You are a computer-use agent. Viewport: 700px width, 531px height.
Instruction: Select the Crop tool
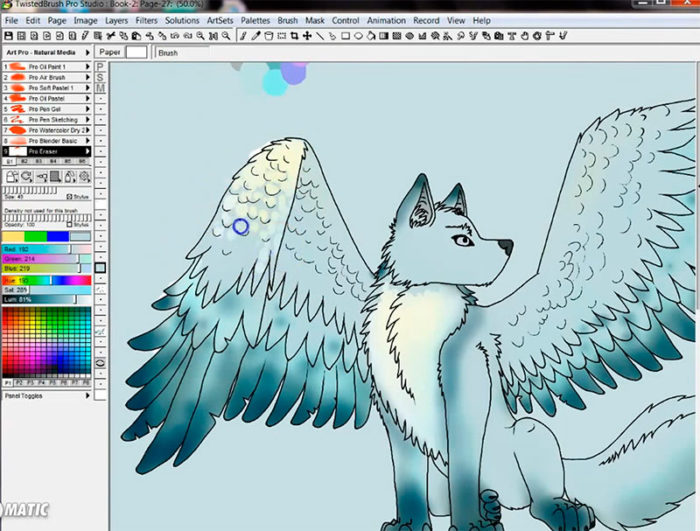click(294, 36)
